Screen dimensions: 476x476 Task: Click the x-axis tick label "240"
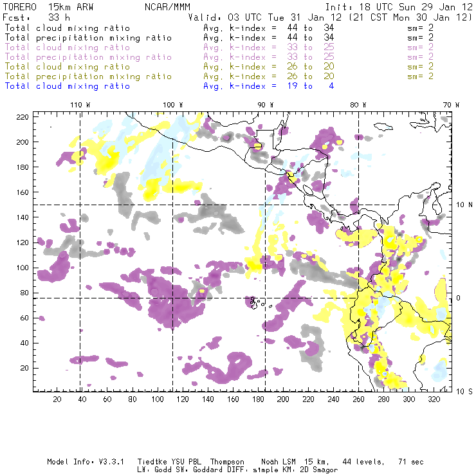tap(333, 399)
